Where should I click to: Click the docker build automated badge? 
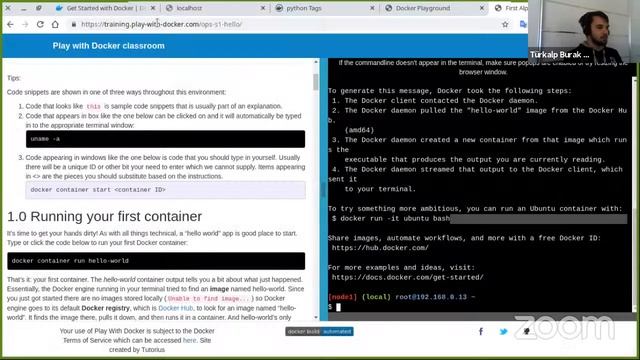(x=320, y=331)
